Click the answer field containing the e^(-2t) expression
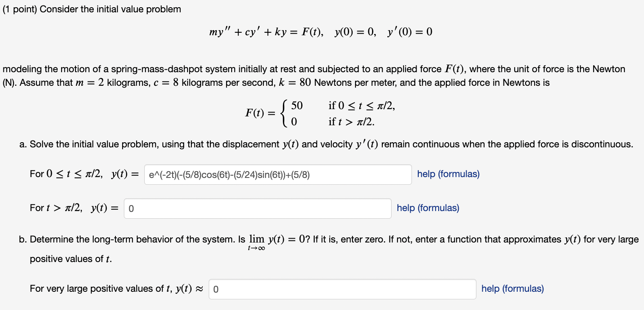The height and width of the screenshot is (310, 644). click(x=278, y=174)
